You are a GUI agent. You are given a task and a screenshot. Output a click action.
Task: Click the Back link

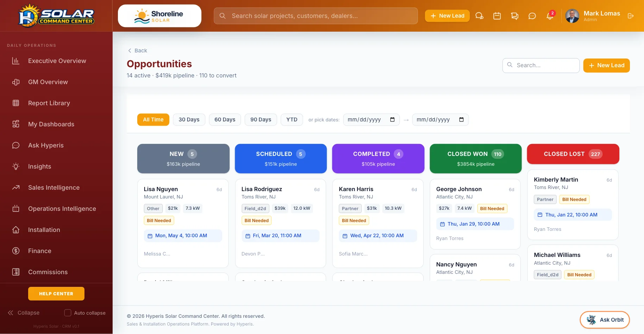(138, 51)
